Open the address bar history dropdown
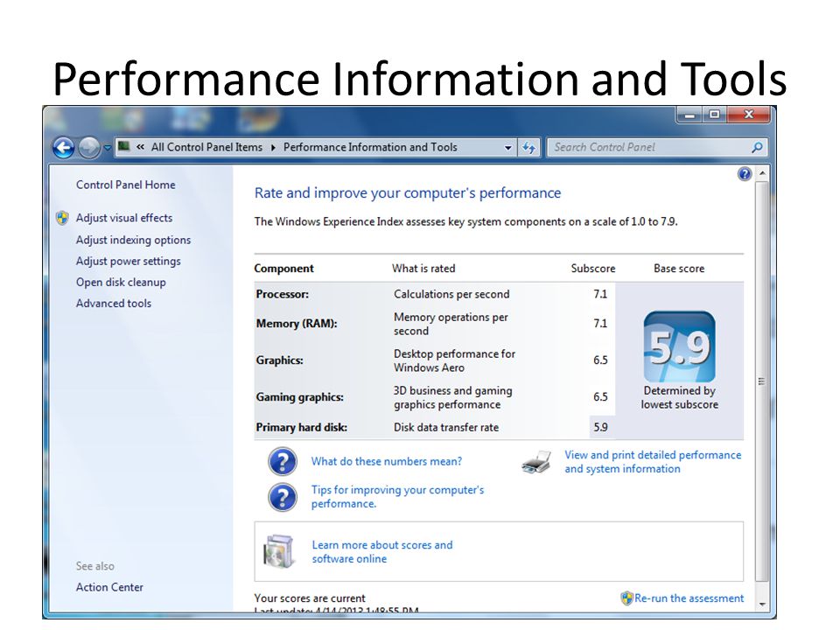 tap(507, 147)
